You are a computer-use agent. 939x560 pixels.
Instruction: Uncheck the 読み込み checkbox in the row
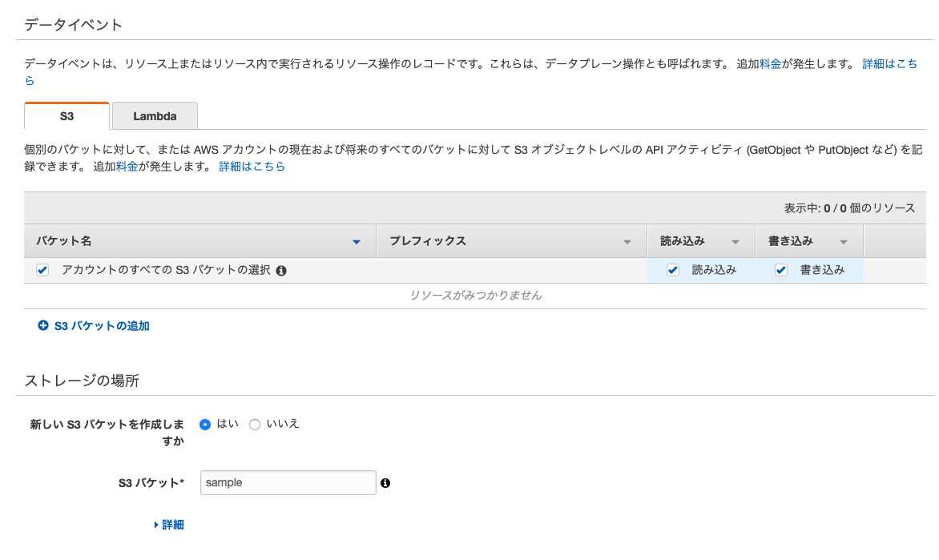pyautogui.click(x=673, y=271)
